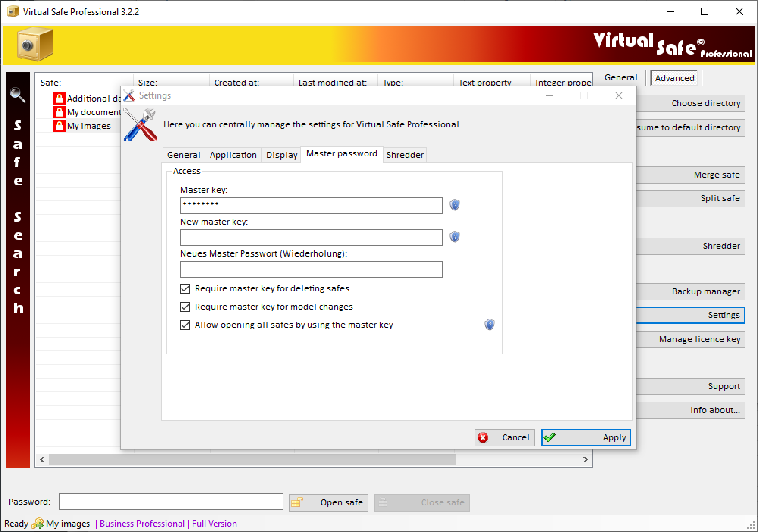Screen dimensions: 758x532
Task: Click the Support button
Action: 691,386
